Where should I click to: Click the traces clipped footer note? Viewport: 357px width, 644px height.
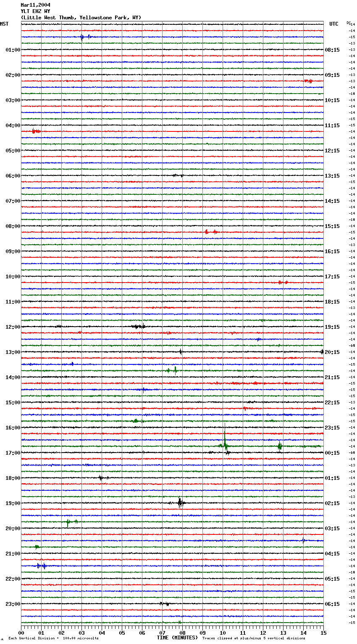coord(254,638)
